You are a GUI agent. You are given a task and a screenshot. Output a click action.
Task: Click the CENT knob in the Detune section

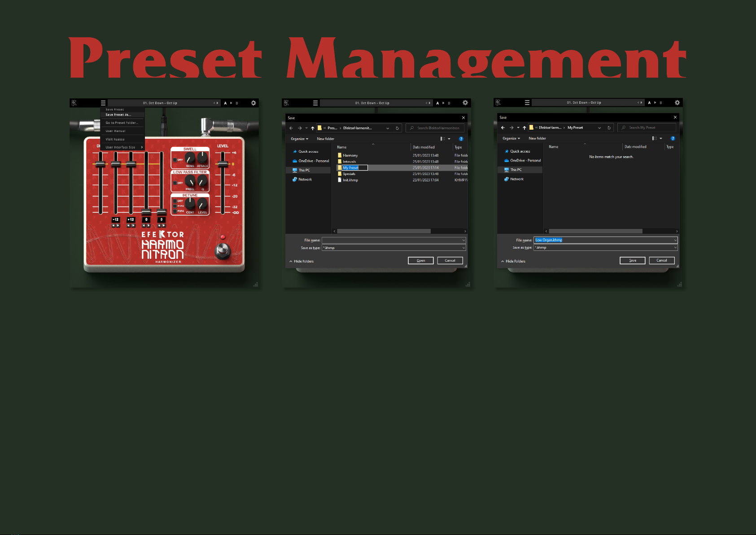[x=190, y=204]
